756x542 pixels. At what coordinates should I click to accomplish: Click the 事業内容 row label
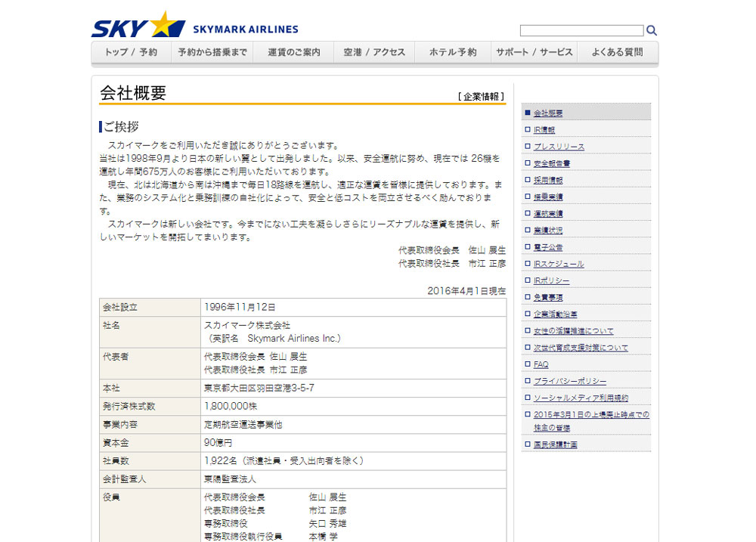120,424
